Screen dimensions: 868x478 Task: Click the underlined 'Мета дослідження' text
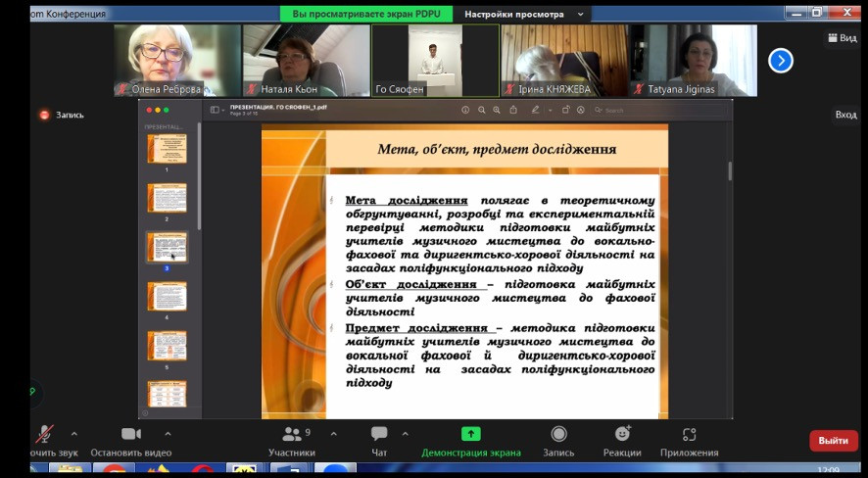(407, 200)
